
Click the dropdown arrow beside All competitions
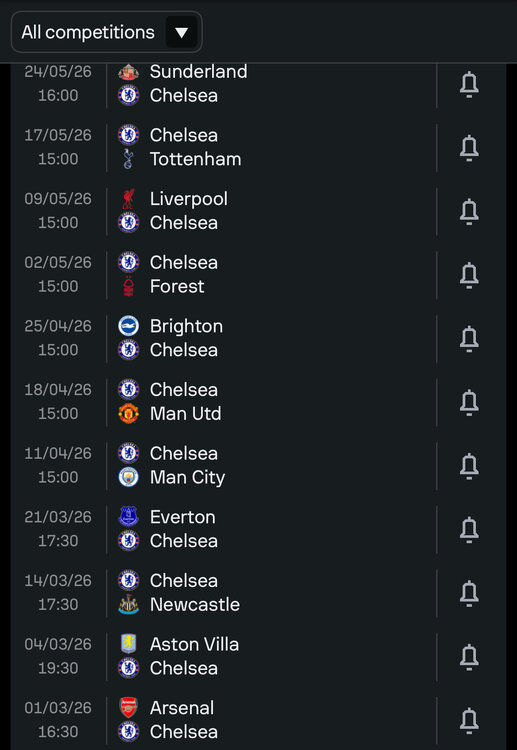(x=181, y=33)
